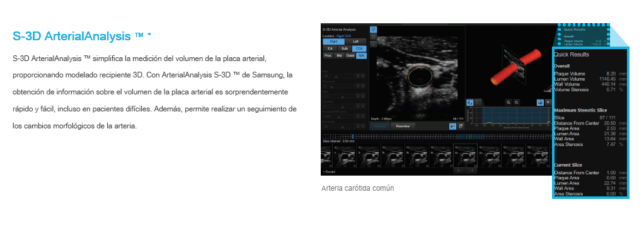The image size is (644, 231).
Task: Click the Gain slider handle
Action: [x=343, y=97]
